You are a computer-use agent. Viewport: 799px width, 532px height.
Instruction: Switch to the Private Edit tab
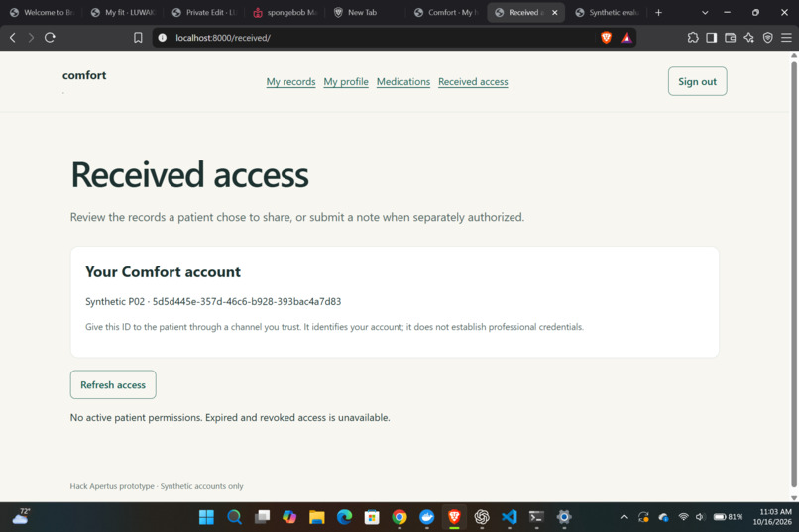(205, 12)
